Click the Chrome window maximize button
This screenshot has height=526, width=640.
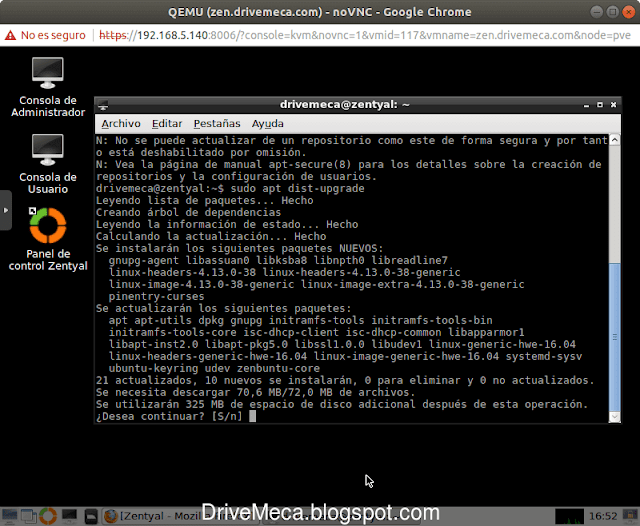point(612,12)
